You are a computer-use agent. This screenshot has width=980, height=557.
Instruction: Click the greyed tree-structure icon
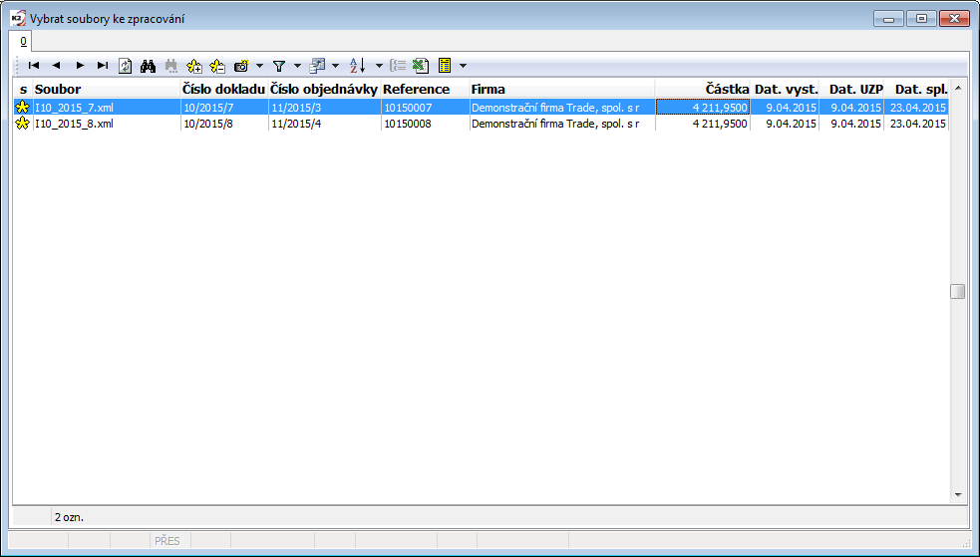coord(398,66)
